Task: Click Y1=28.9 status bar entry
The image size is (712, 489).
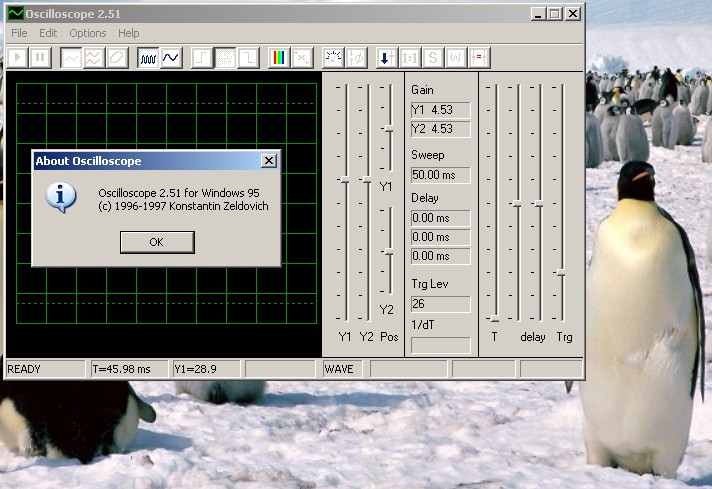Action: [206, 369]
